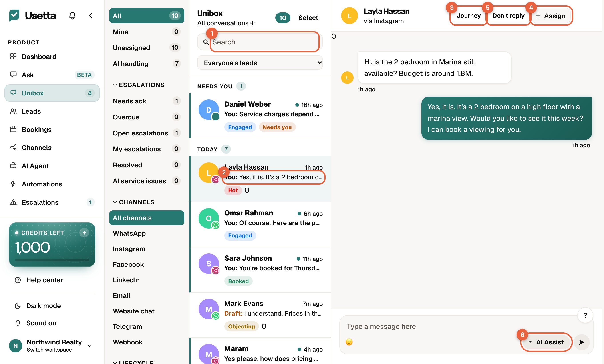Viewport: 604px width, 364px height.
Task: Open Bookings calendar page
Action: pos(52,129)
